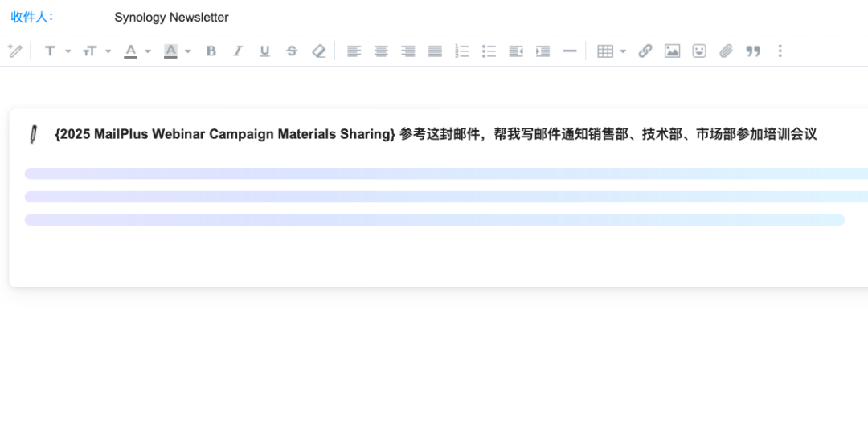This screenshot has width=868, height=432.
Task: Apply the text highlight background color
Action: (x=170, y=51)
